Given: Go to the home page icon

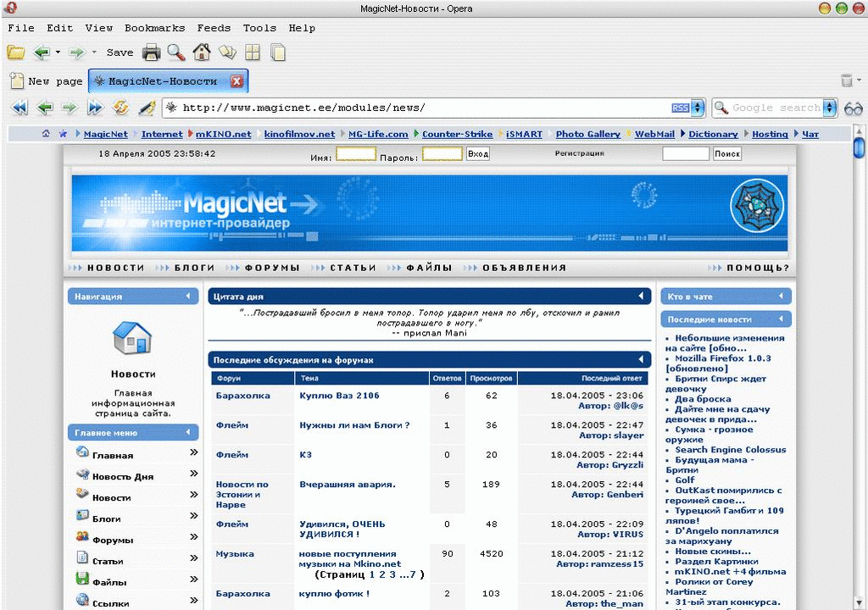Looking at the screenshot, I should pos(202,53).
